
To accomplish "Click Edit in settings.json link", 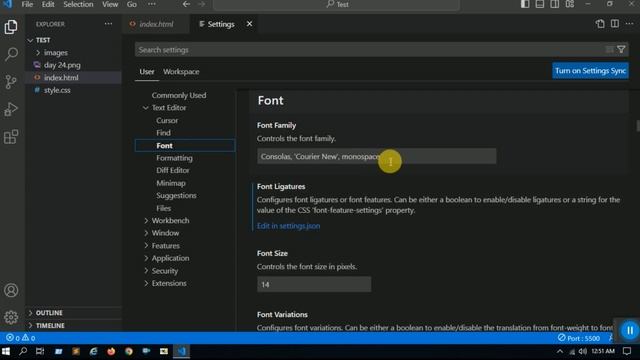I will [x=288, y=226].
